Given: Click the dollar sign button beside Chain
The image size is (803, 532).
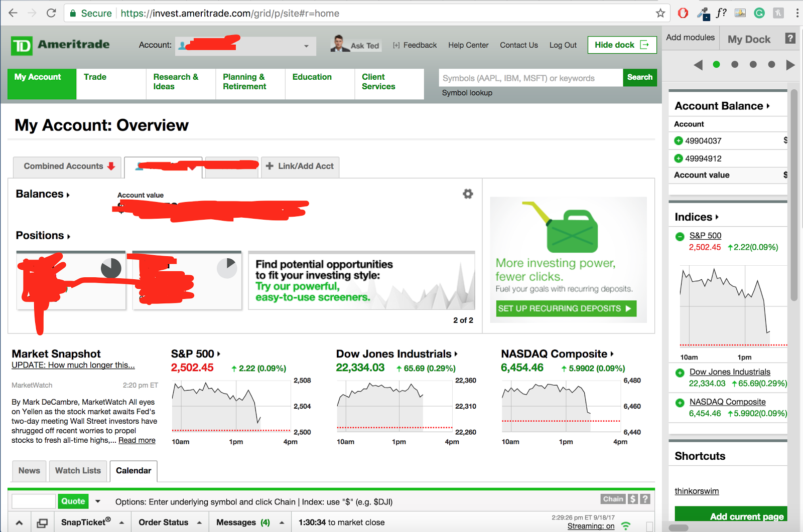Looking at the screenshot, I should pyautogui.click(x=633, y=499).
